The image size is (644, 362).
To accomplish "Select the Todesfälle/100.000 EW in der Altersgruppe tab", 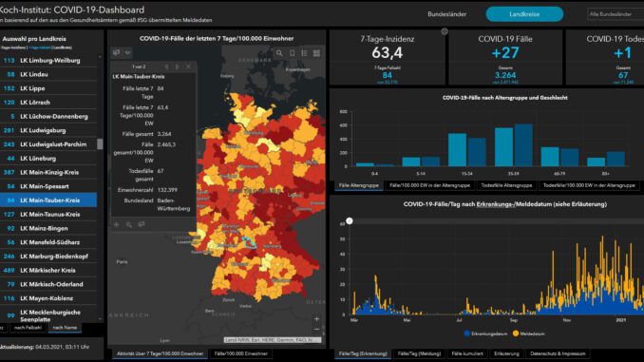I will tap(589, 185).
